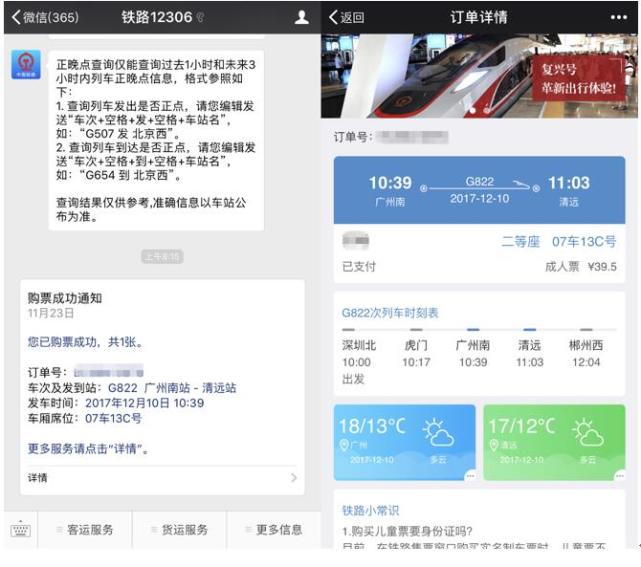
Task: Select 清远 station in timetable
Action: pos(529,354)
